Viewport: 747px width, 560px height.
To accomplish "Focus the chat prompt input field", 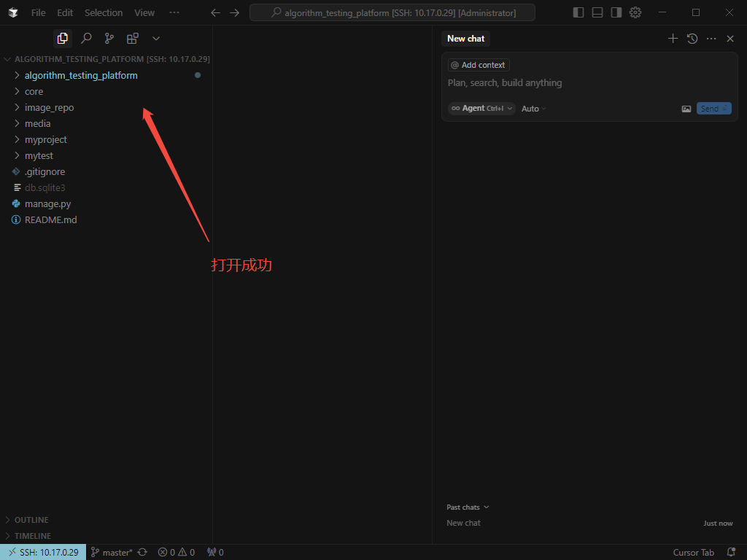I will click(x=589, y=83).
